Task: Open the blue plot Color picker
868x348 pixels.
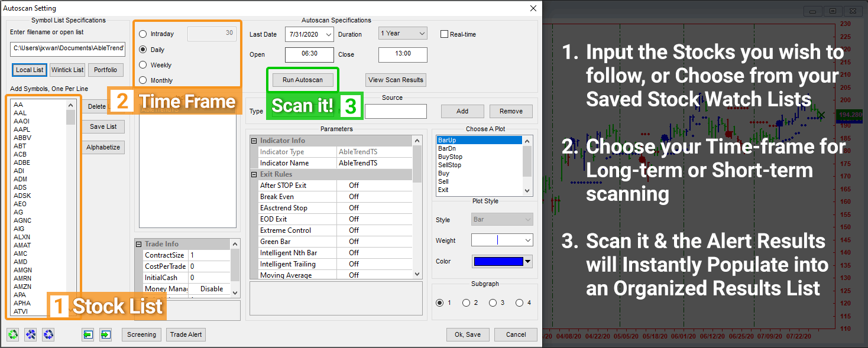Action: pos(528,261)
